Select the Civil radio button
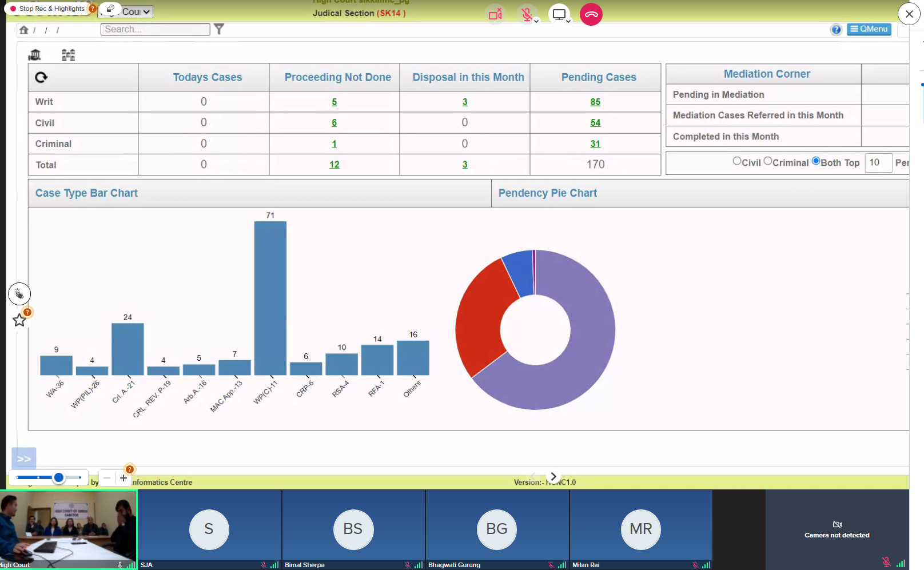The width and height of the screenshot is (924, 570). click(x=737, y=161)
